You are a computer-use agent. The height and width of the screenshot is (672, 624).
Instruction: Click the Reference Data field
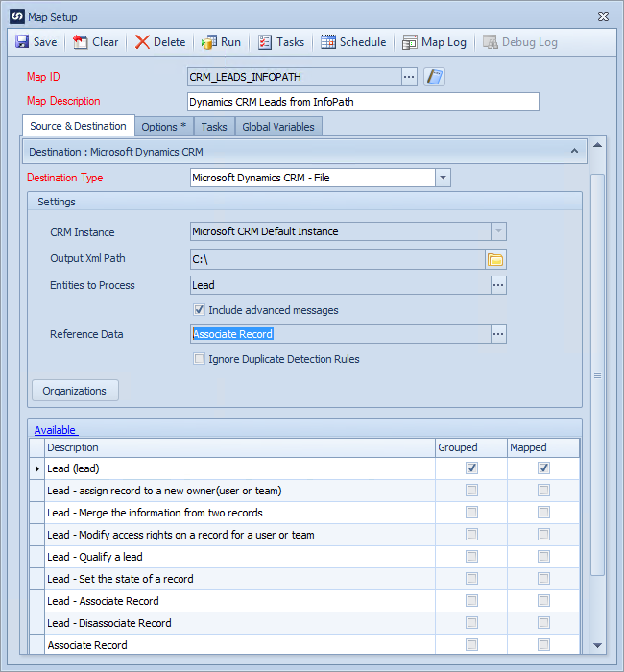(x=340, y=334)
